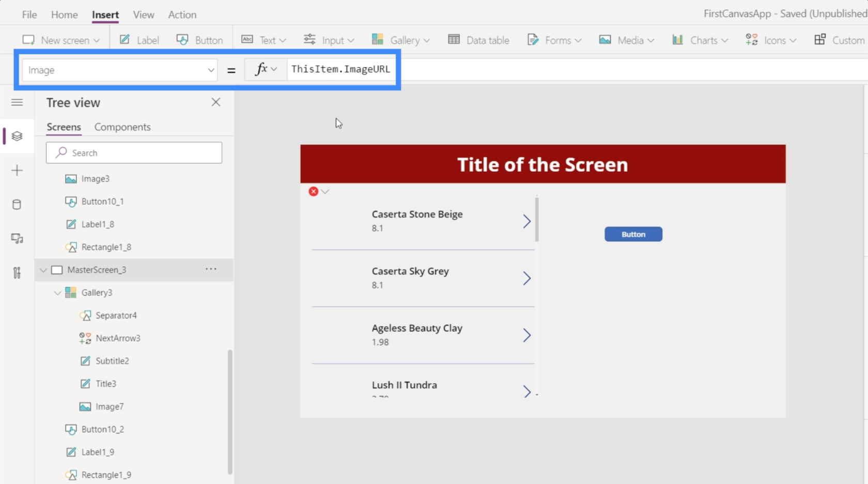Toggle the hamburger navigation menu
Image resolution: width=868 pixels, height=484 pixels.
[17, 102]
